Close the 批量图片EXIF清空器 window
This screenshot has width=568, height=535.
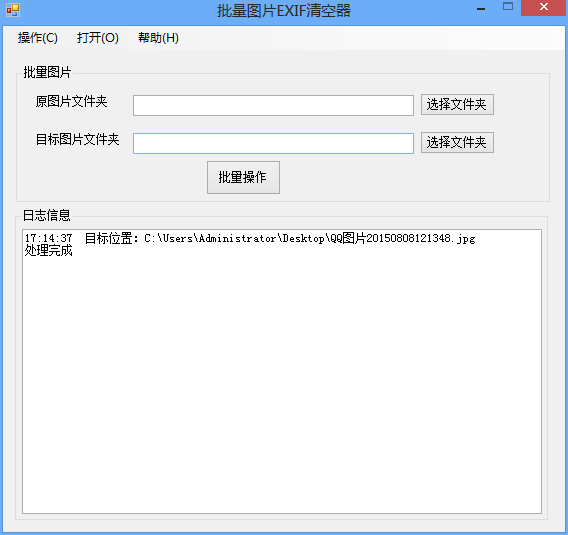tap(544, 7)
